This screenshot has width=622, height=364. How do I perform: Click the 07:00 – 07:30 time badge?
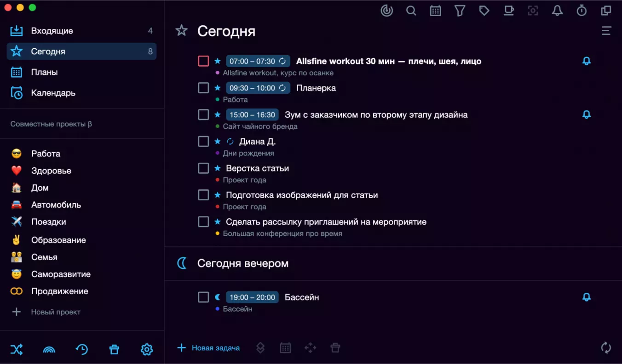pyautogui.click(x=258, y=61)
